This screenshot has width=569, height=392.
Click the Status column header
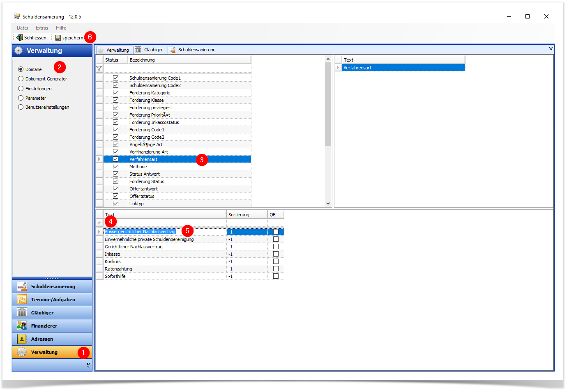coord(115,60)
